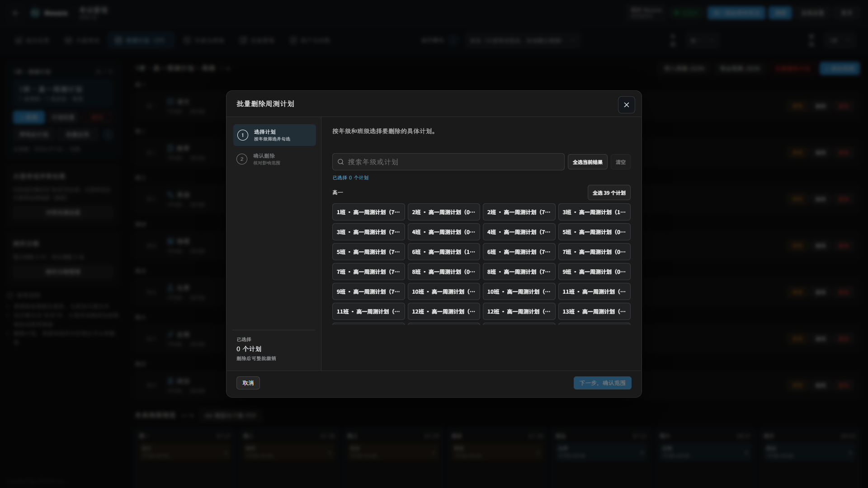The image size is (868, 488).
Task: Click the 搜索年级或计划 search field
Action: [448, 162]
